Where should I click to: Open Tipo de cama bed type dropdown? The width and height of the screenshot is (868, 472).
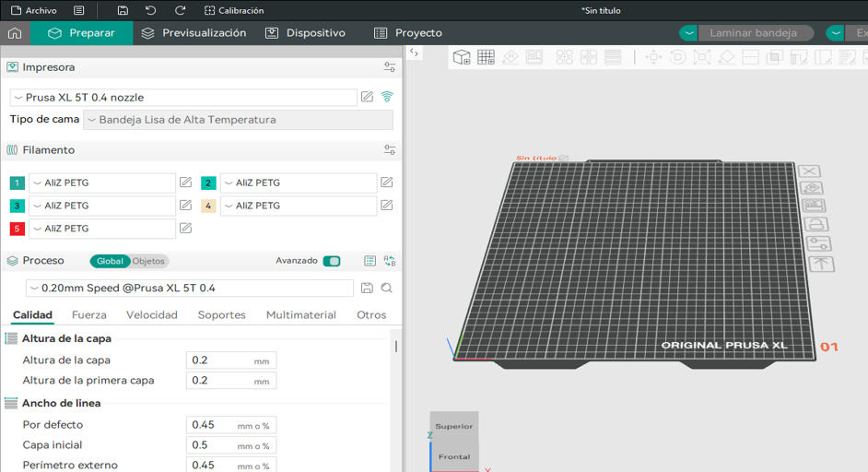click(238, 120)
